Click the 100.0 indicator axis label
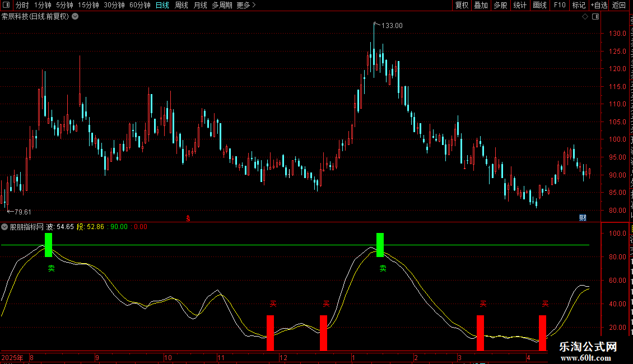Screen dimensions: 633x364 [618, 234]
